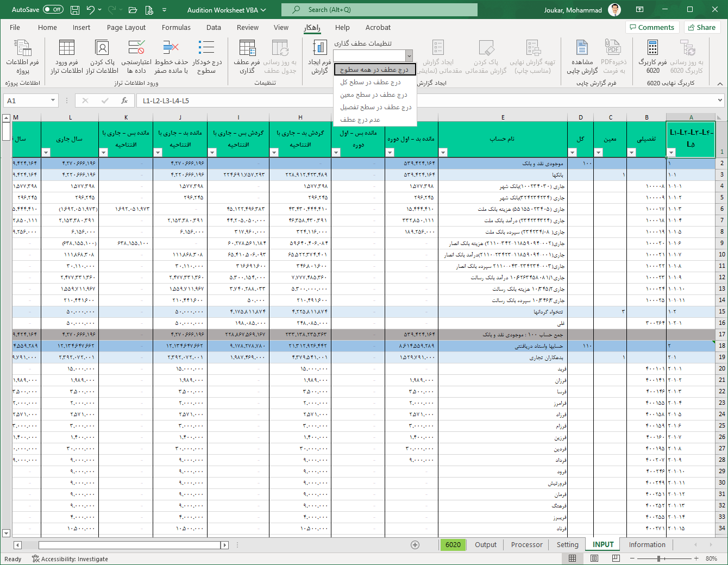
Task: Open the فرم ورود اطلاعات تراز entry form
Action: click(66, 56)
